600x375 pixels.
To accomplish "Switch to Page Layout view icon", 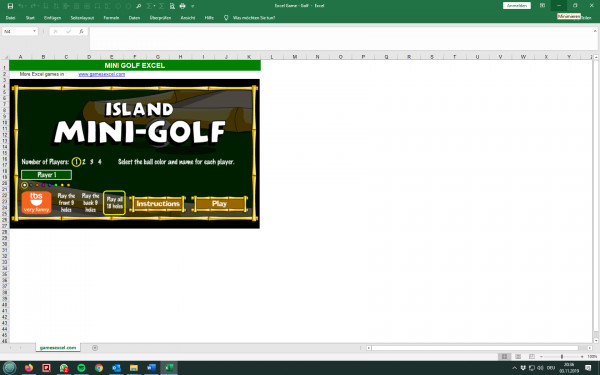I will (x=518, y=357).
